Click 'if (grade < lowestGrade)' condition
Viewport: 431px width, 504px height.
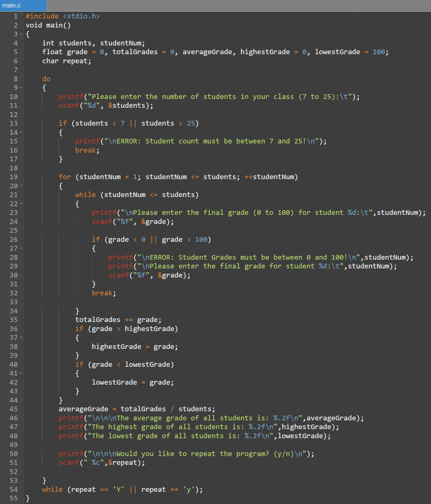[125, 365]
